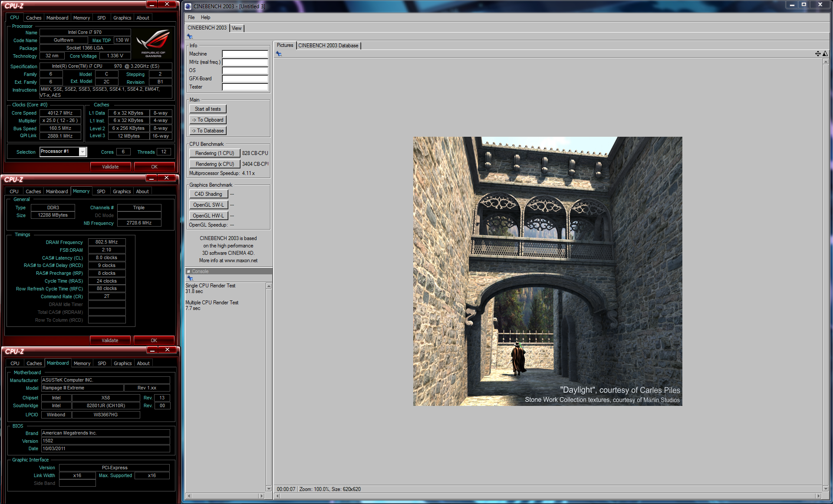The width and height of the screenshot is (833, 504).
Task: Click the To Database button
Action: (x=207, y=131)
